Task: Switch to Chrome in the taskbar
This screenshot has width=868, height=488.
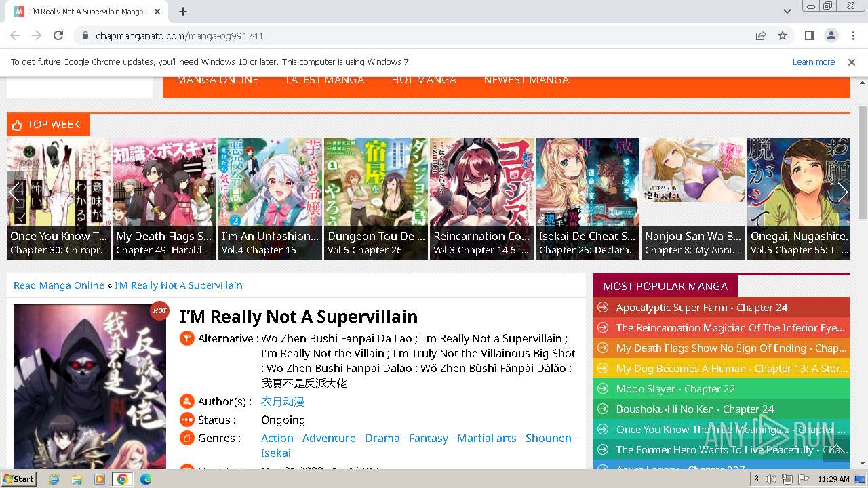Action: point(122,479)
